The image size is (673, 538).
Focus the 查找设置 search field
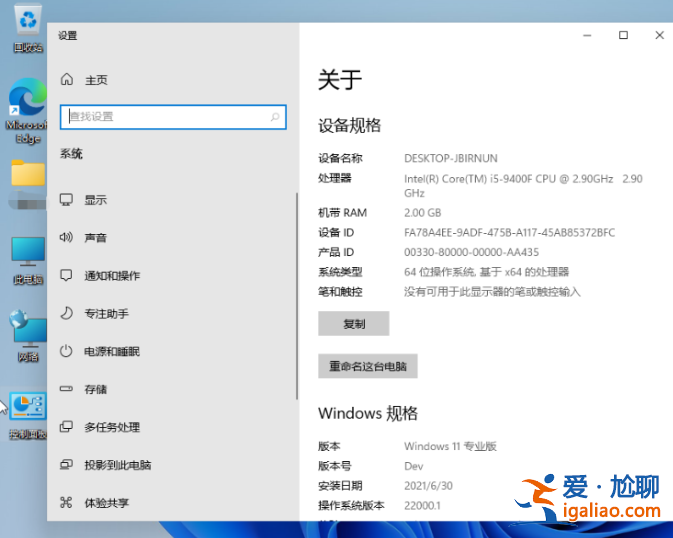click(x=173, y=117)
